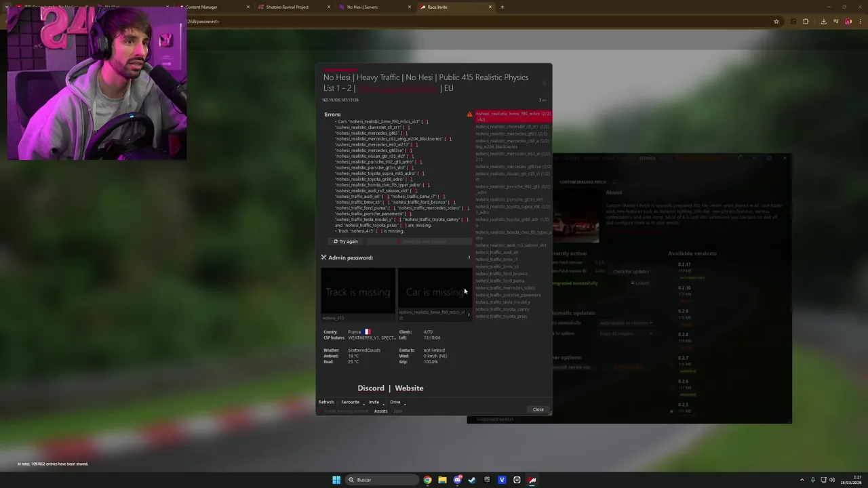The height and width of the screenshot is (488, 868).
Task: Open a new browser tab
Action: pos(502,7)
